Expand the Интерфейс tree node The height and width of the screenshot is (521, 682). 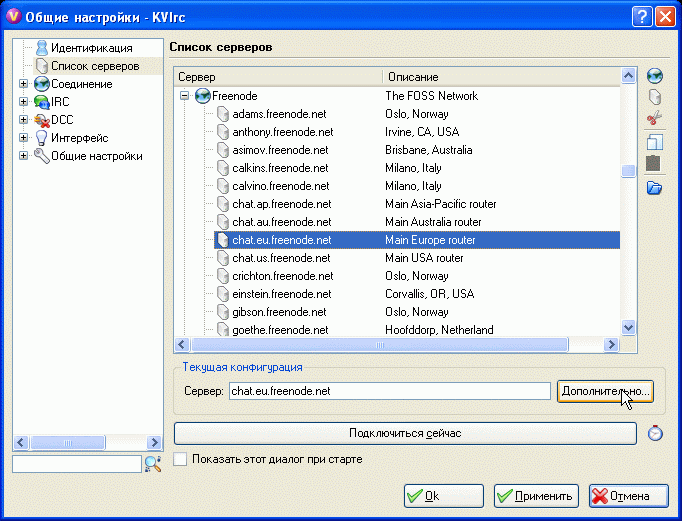coord(23,137)
